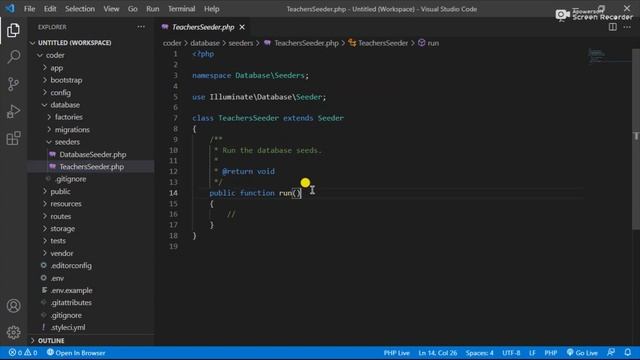Open the Search view icon
Image resolution: width=640 pixels, height=360 pixels.
(x=13, y=57)
